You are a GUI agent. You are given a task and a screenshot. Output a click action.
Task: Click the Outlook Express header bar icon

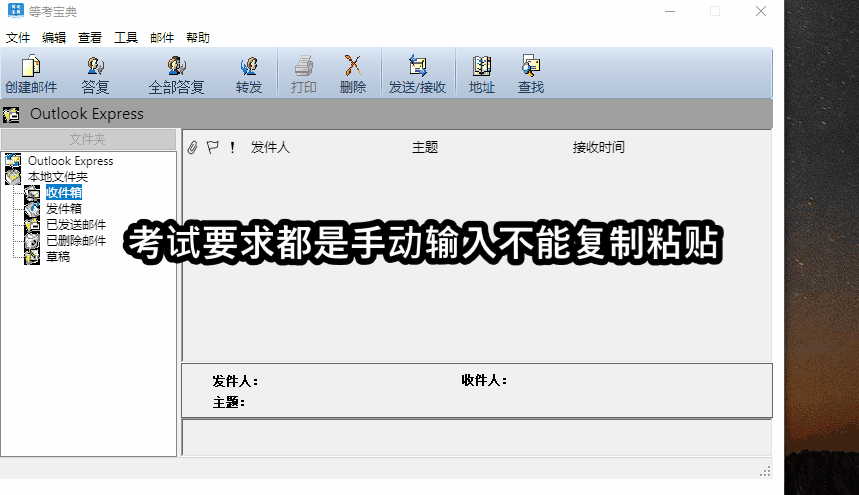(11, 114)
